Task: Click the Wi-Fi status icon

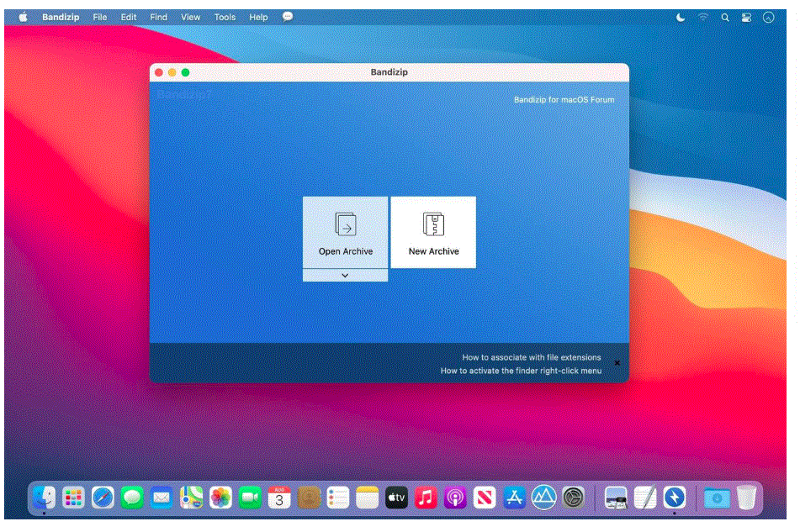Action: [703, 18]
